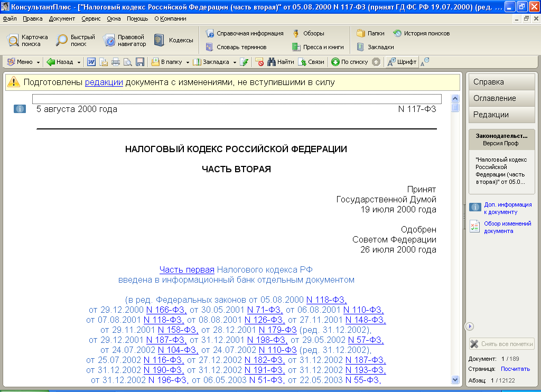Go back with Назад button

coord(60,62)
